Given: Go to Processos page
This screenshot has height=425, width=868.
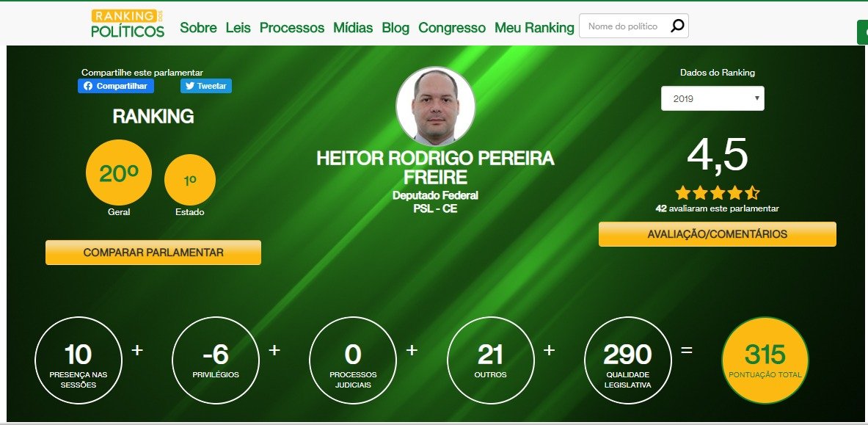Looking at the screenshot, I should point(292,28).
